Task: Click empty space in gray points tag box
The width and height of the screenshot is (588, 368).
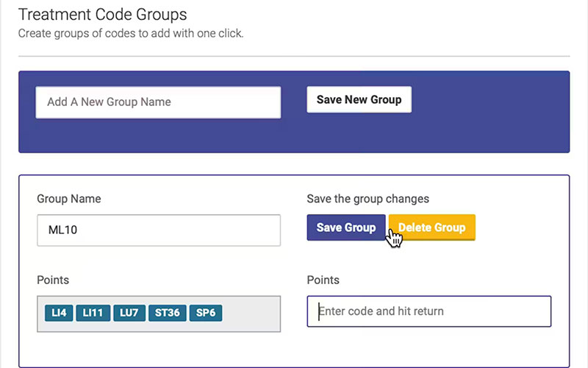Action: point(251,314)
